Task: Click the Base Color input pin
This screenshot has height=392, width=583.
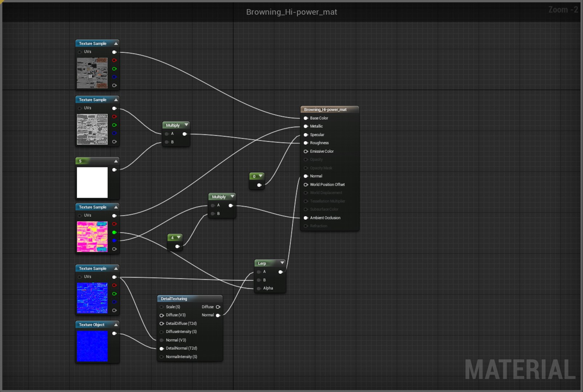Action: click(x=306, y=118)
